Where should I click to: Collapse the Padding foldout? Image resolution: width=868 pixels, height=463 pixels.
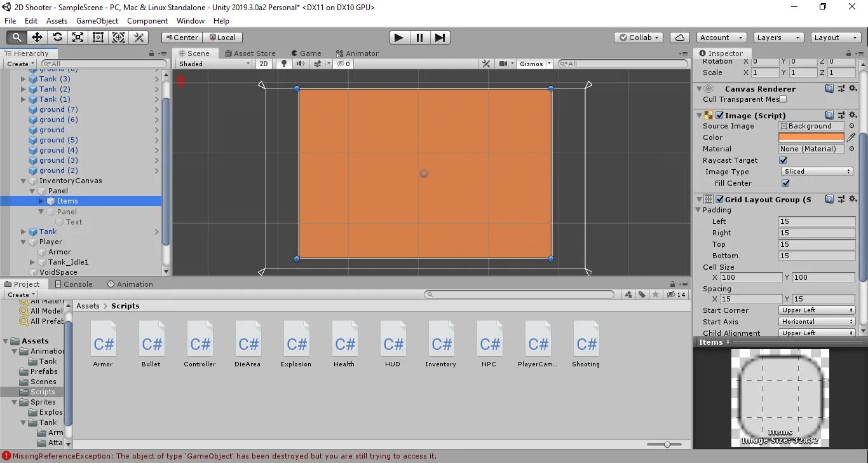pyautogui.click(x=699, y=210)
